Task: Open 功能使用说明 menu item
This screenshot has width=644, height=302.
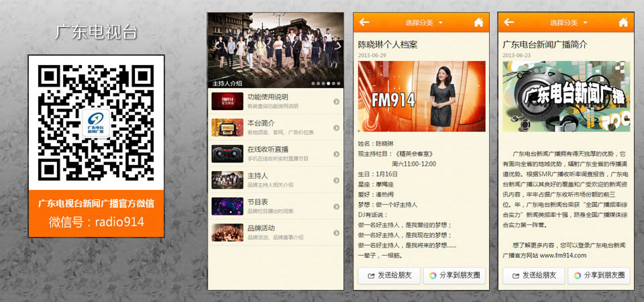Action: 276,101
